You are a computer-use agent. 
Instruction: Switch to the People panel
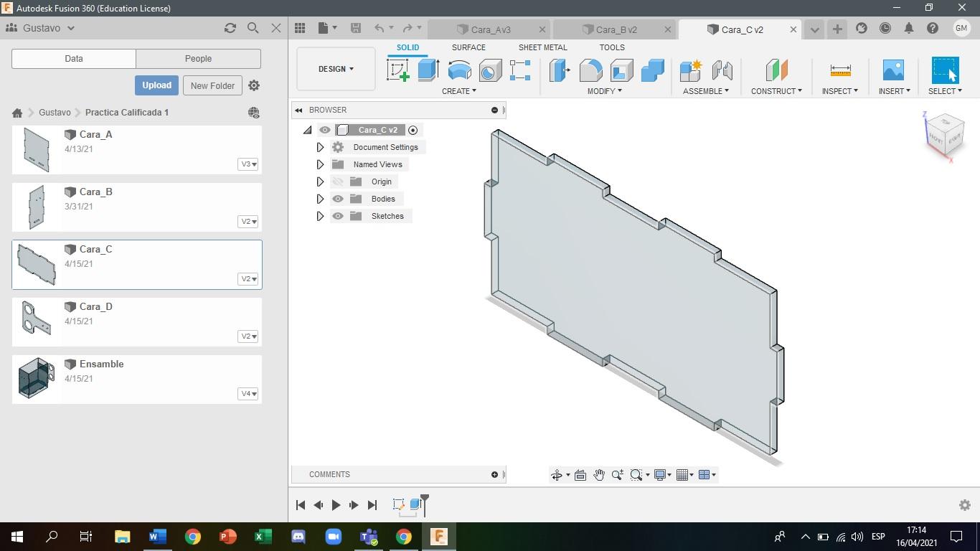point(198,59)
